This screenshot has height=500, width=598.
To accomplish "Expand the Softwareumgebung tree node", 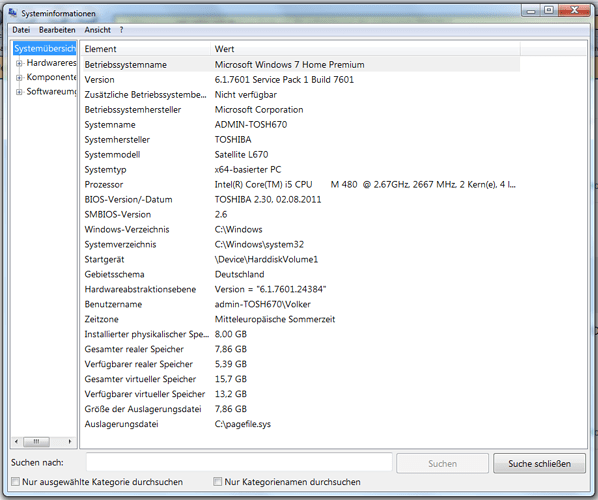I will pos(19,92).
